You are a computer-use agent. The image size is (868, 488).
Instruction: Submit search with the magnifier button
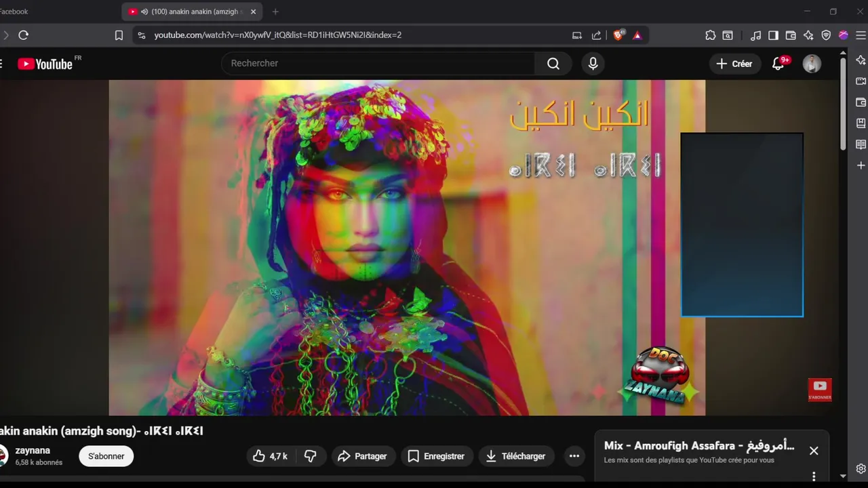pyautogui.click(x=553, y=63)
